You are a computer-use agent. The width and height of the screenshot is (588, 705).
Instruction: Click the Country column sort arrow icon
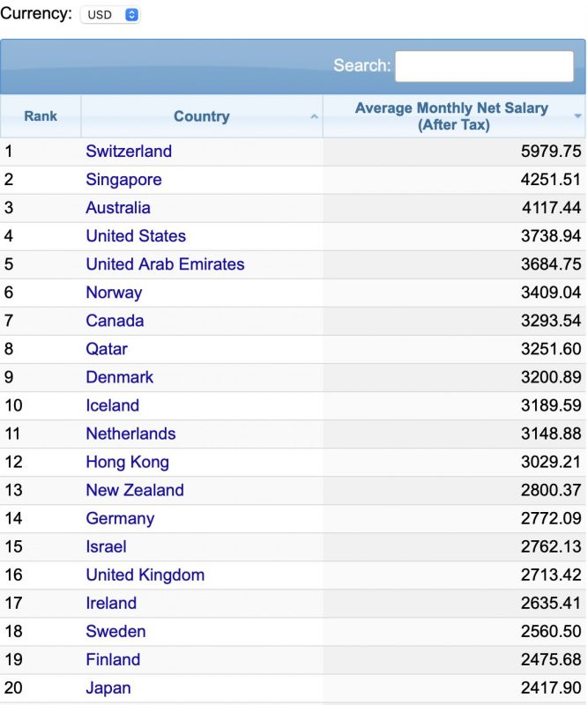click(314, 116)
